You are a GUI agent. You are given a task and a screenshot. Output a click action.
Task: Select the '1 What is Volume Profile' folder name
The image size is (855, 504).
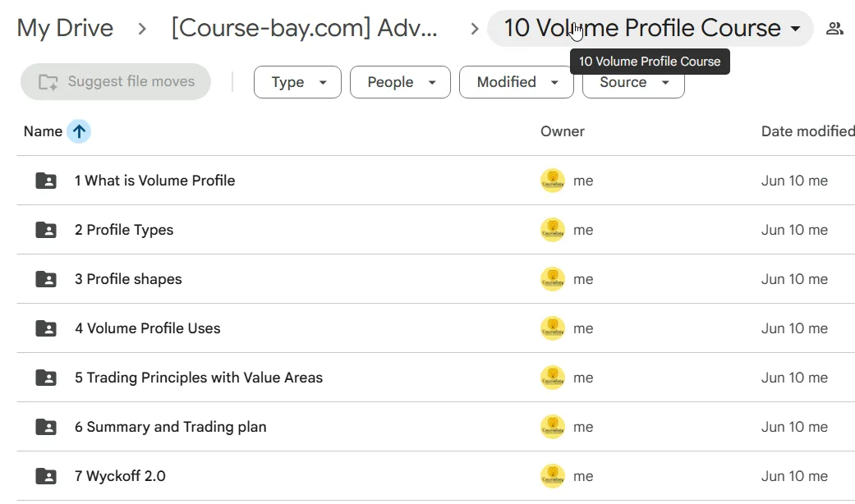pyautogui.click(x=155, y=181)
